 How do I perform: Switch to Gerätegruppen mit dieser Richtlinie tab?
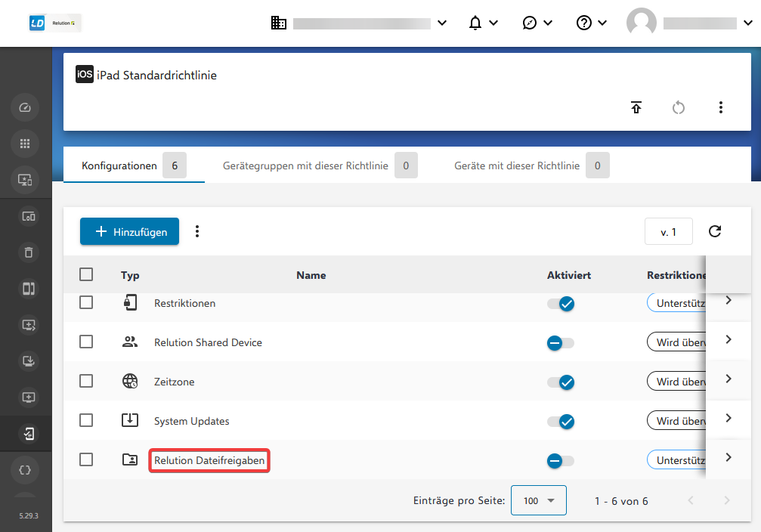click(320, 165)
